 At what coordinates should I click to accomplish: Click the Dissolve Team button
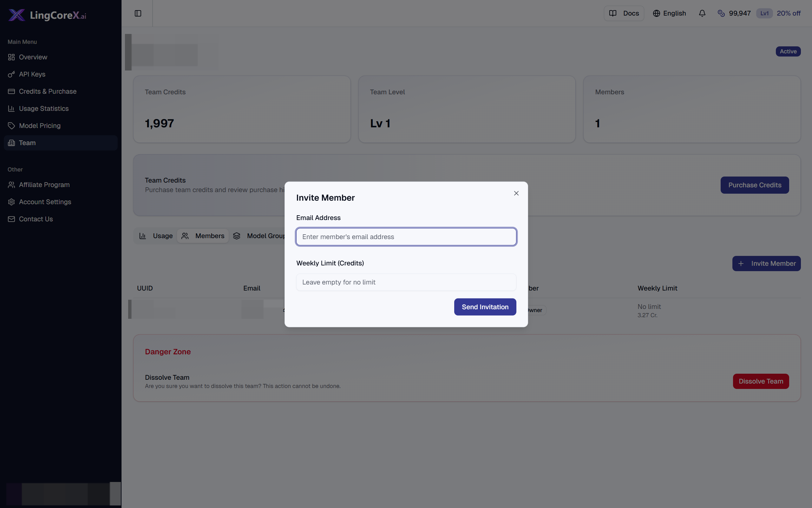[761, 381]
